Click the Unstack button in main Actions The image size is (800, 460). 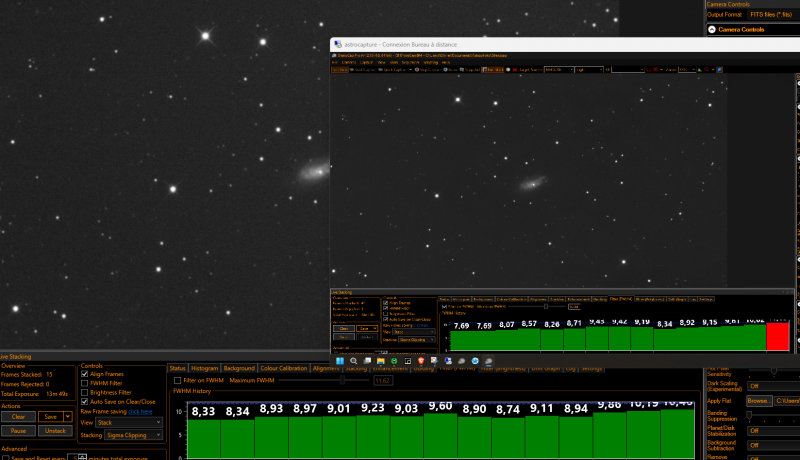click(55, 430)
